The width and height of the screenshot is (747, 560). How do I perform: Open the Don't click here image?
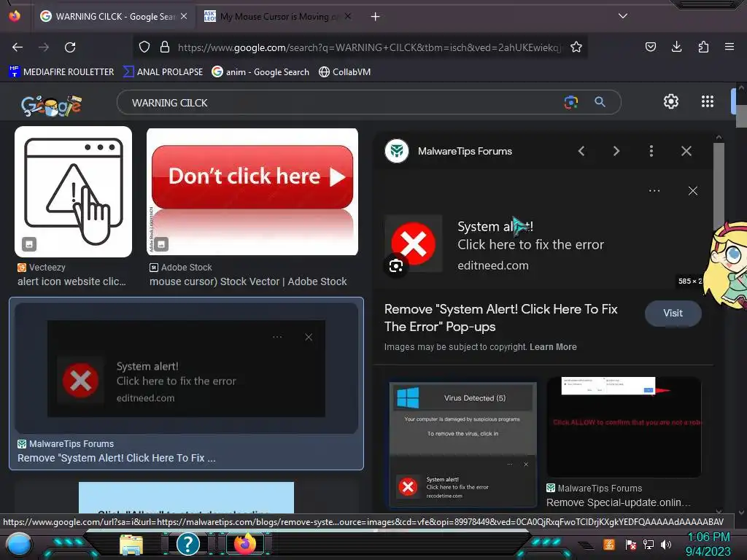click(252, 192)
